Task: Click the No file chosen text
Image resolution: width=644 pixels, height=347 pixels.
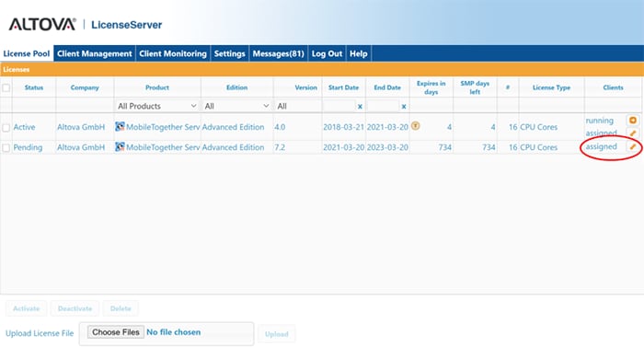Action: 174,332
